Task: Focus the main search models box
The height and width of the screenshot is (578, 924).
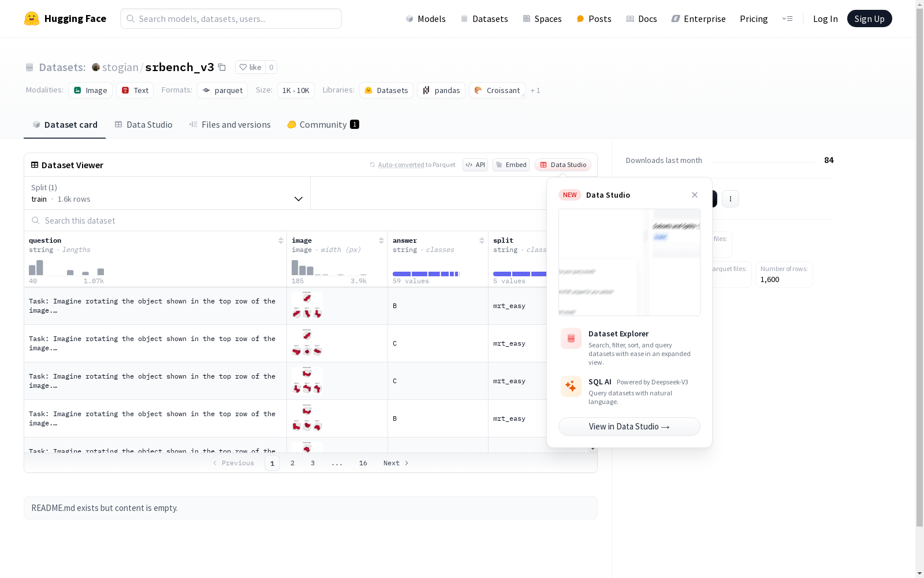Action: 231,18
